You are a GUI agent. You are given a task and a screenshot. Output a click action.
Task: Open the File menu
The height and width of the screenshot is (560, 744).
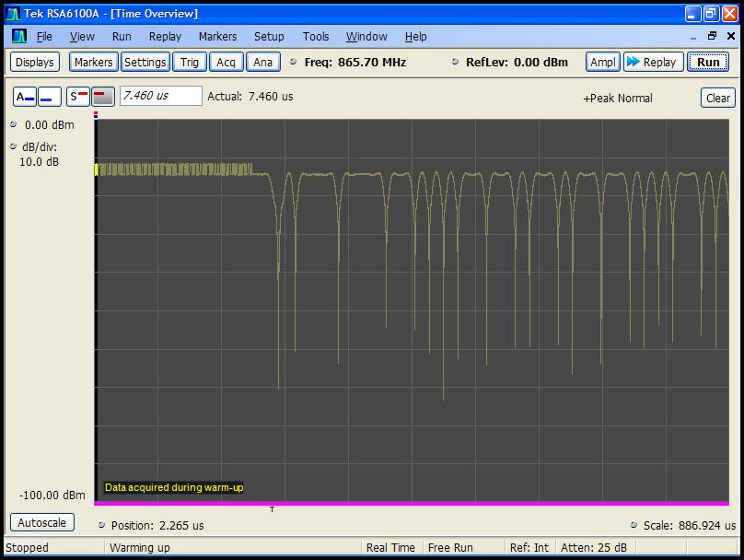click(x=44, y=37)
